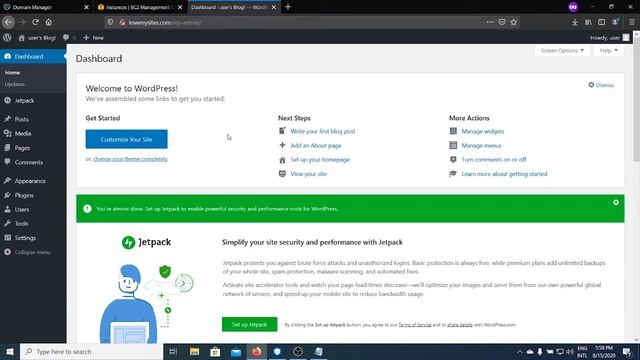Viewport: 640px width, 360px height.
Task: Click Write your first blog post
Action: [323, 131]
